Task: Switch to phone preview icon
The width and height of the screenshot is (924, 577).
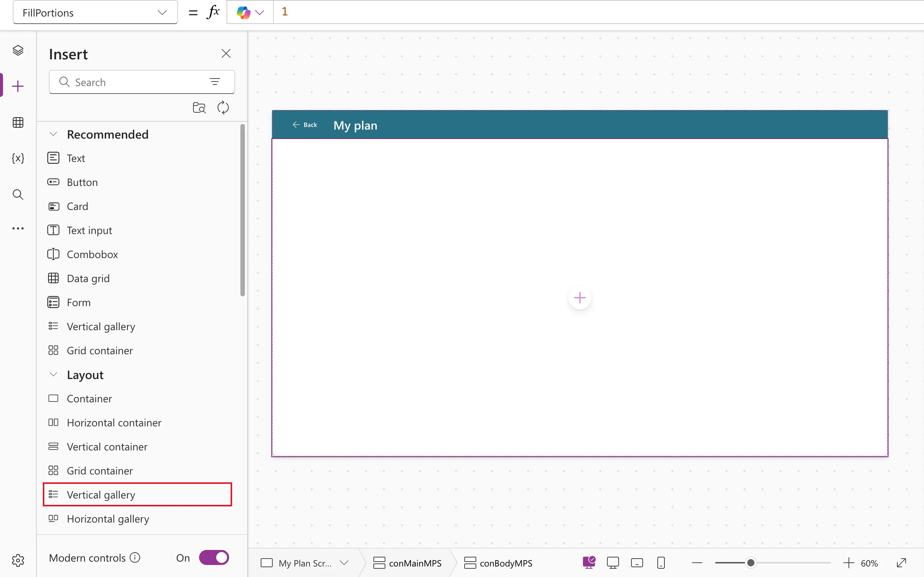Action: (661, 563)
